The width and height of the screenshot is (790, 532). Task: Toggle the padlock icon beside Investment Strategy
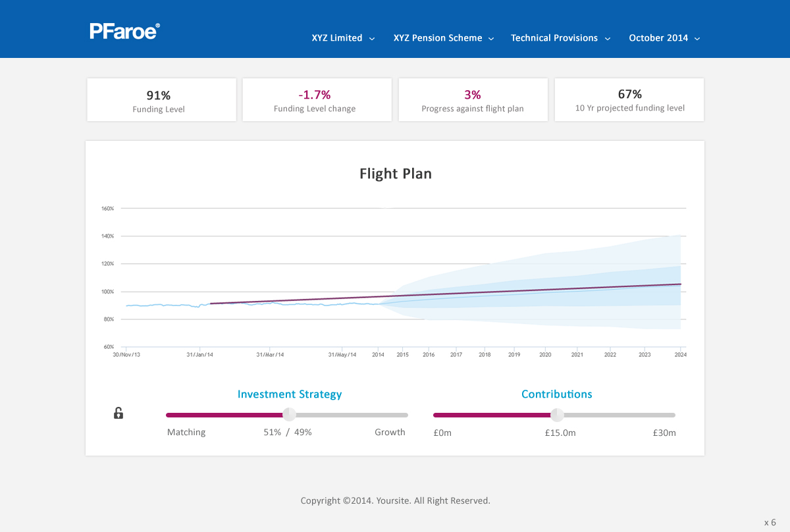118,413
